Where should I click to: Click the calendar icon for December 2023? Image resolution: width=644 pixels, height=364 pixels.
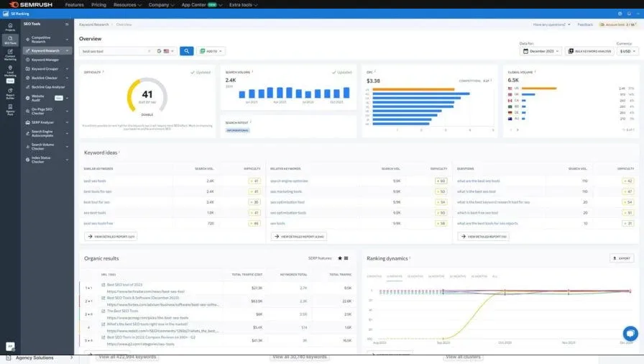(x=525, y=51)
